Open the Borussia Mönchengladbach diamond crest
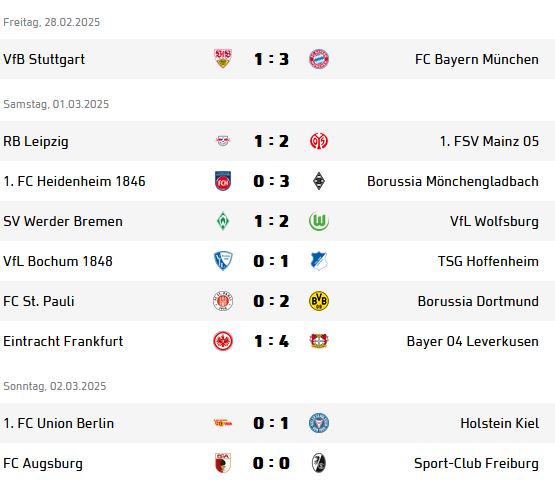The width and height of the screenshot is (555, 480). pyautogui.click(x=319, y=181)
